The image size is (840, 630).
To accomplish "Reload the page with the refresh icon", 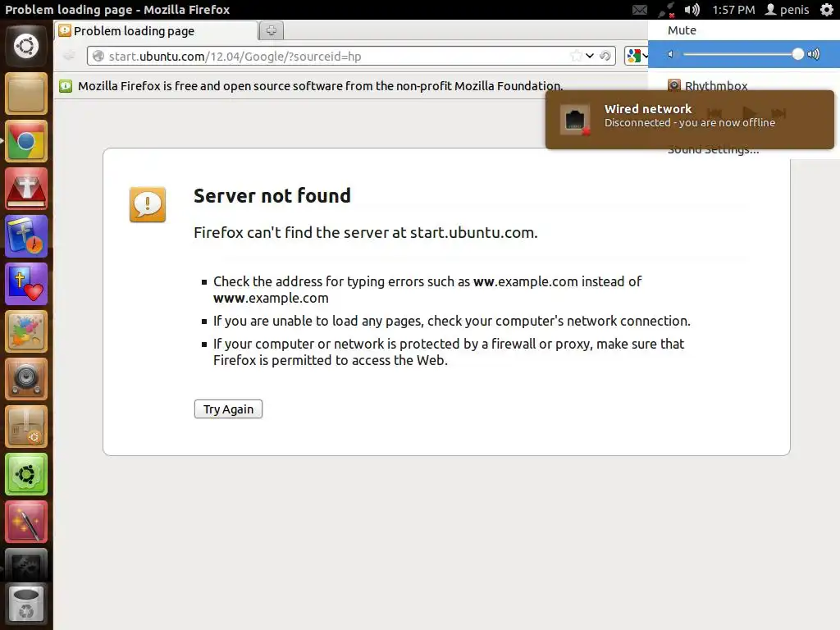I will point(605,56).
